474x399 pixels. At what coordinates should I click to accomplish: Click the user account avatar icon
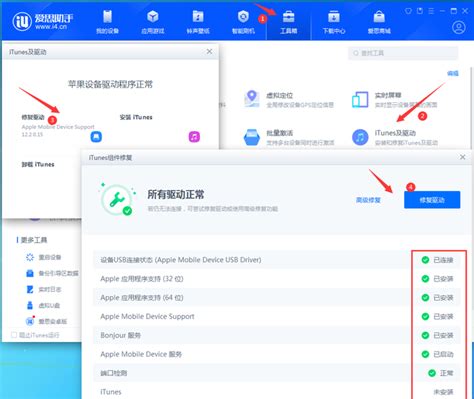pos(459,27)
